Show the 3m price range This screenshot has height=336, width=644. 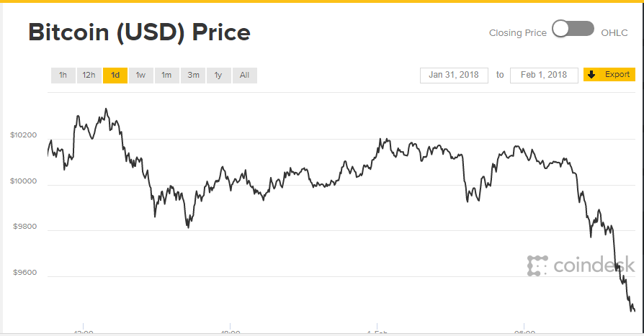193,75
